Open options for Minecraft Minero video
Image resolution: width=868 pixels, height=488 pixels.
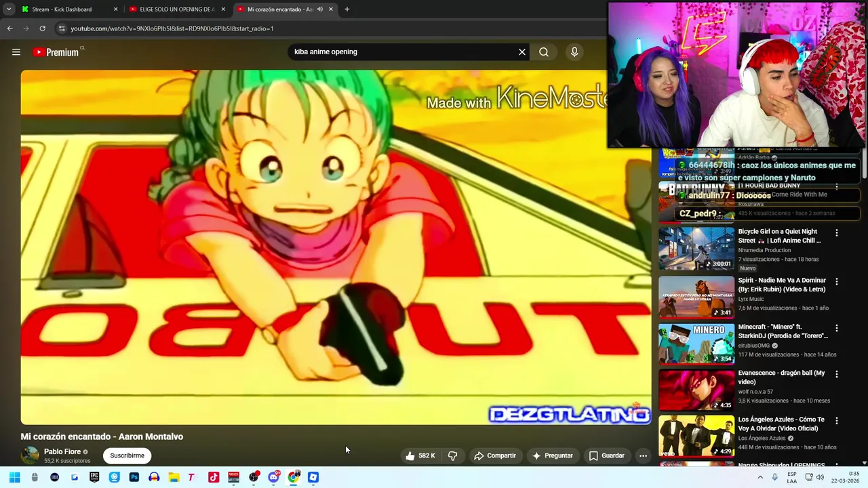(837, 328)
